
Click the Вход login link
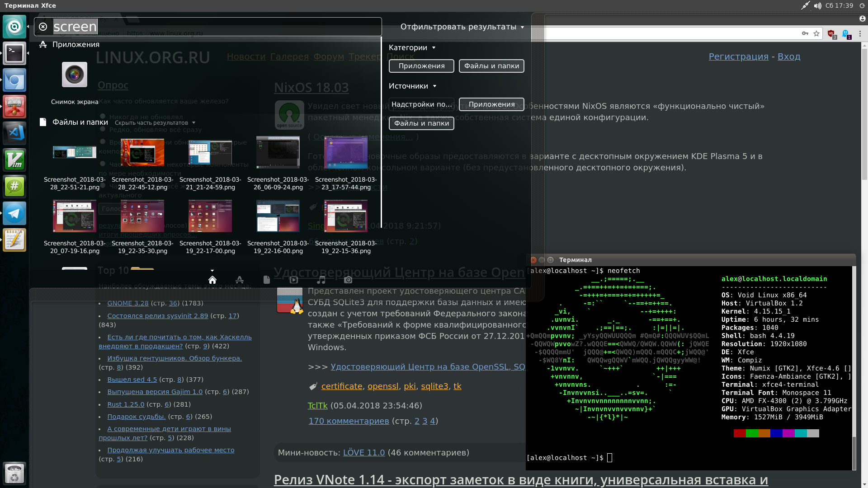789,56
